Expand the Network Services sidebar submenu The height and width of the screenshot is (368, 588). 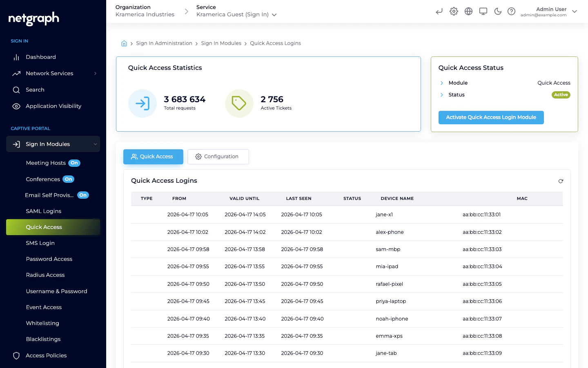tap(95, 73)
